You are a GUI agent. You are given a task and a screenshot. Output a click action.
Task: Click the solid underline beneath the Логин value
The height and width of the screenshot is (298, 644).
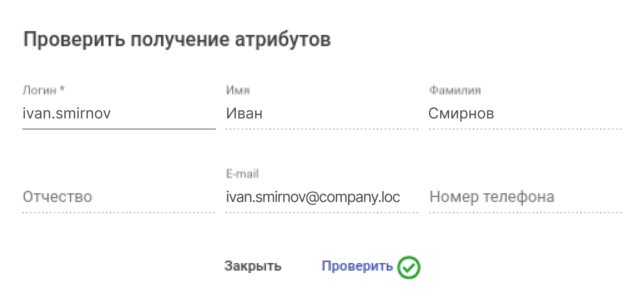pyautogui.click(x=119, y=128)
